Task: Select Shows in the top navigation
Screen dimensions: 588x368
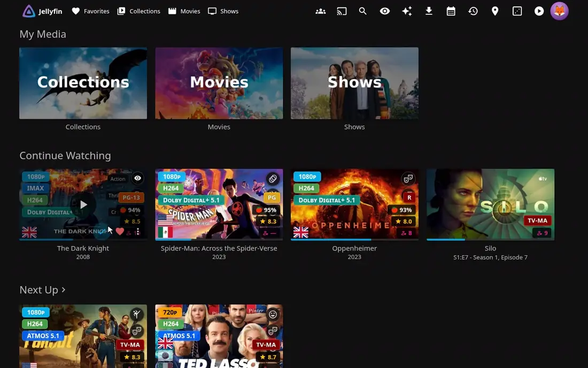Action: (223, 11)
